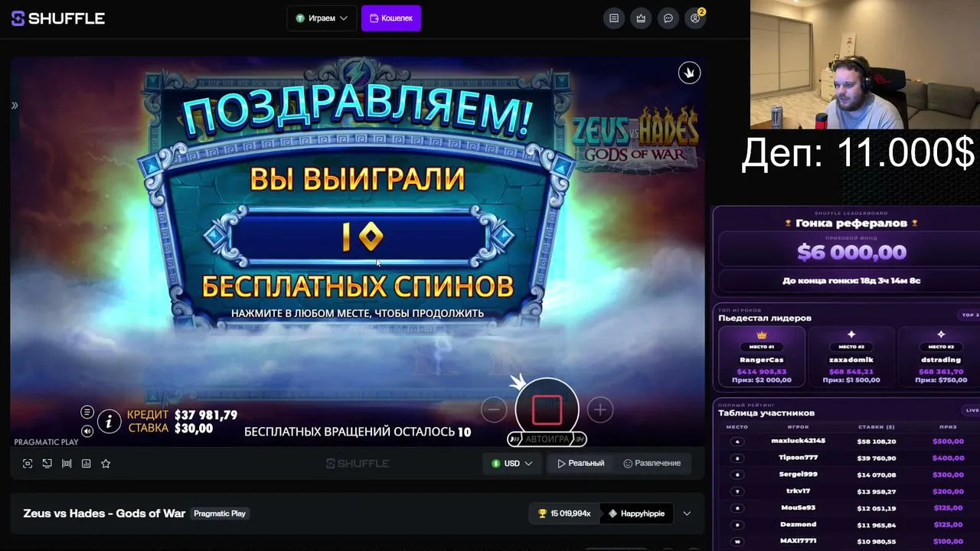Image resolution: width=980 pixels, height=551 pixels.
Task: Expand the game details chevron
Action: click(687, 514)
